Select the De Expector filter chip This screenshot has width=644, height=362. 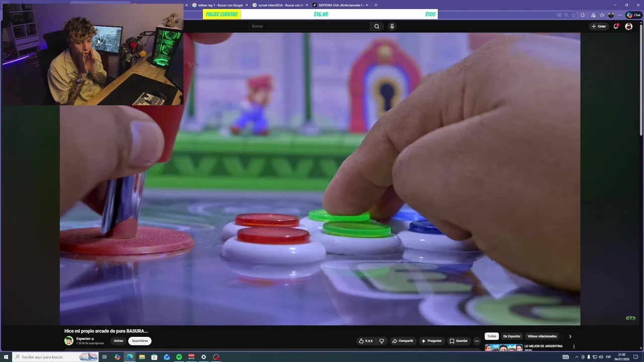(x=512, y=336)
